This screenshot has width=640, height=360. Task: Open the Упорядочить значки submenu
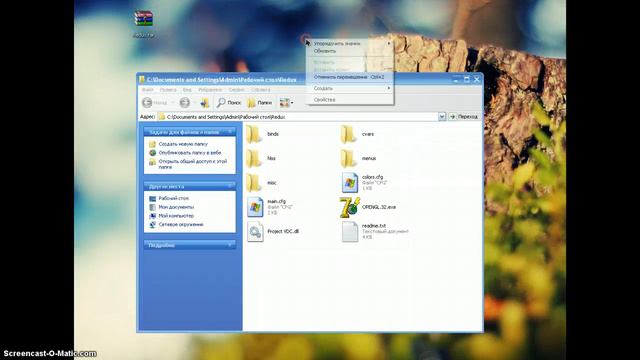point(350,43)
